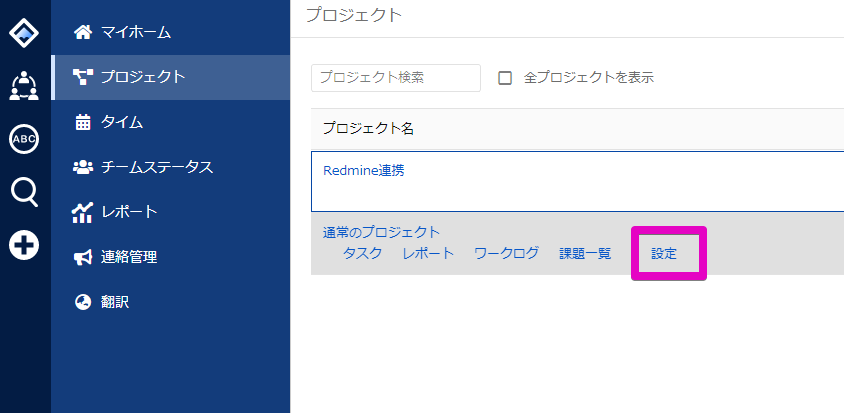This screenshot has height=413, width=844.
Task: Open 通常のプロジェクト project link
Action: pos(381,232)
